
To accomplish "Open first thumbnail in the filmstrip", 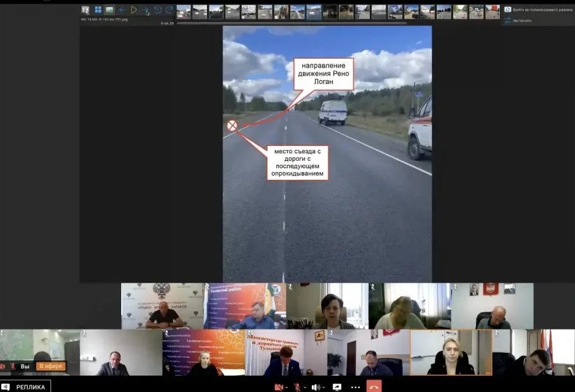I will 184,12.
